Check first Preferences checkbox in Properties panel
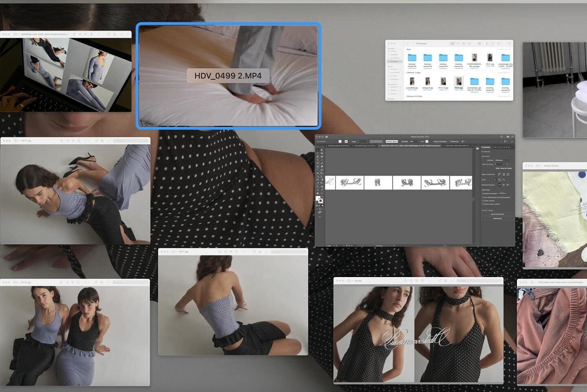587x392 pixels. click(483, 197)
